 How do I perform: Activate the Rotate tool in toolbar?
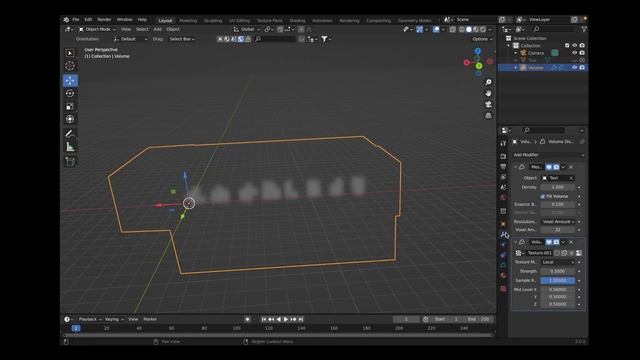[70, 93]
